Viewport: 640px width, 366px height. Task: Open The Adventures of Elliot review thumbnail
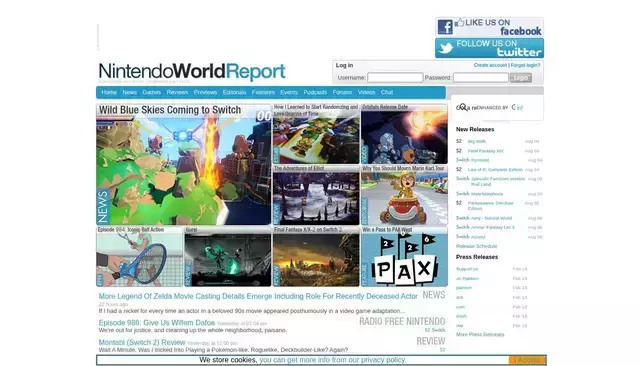pyautogui.click(x=316, y=195)
